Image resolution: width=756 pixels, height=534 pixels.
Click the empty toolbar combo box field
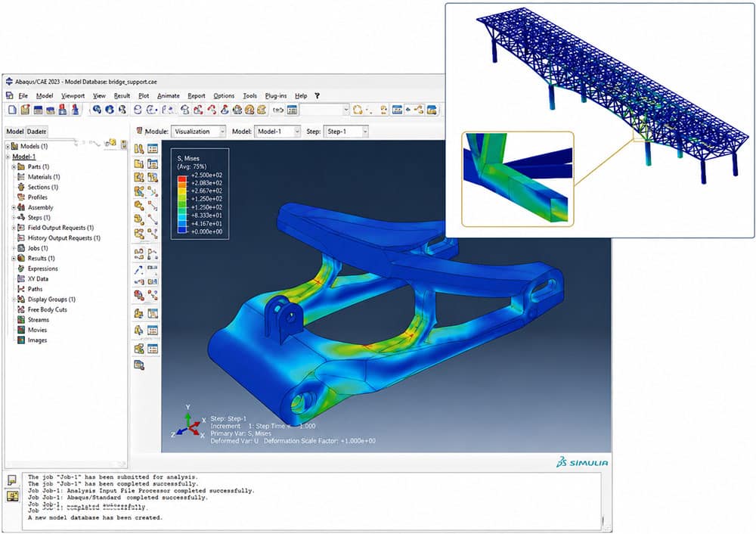point(324,110)
